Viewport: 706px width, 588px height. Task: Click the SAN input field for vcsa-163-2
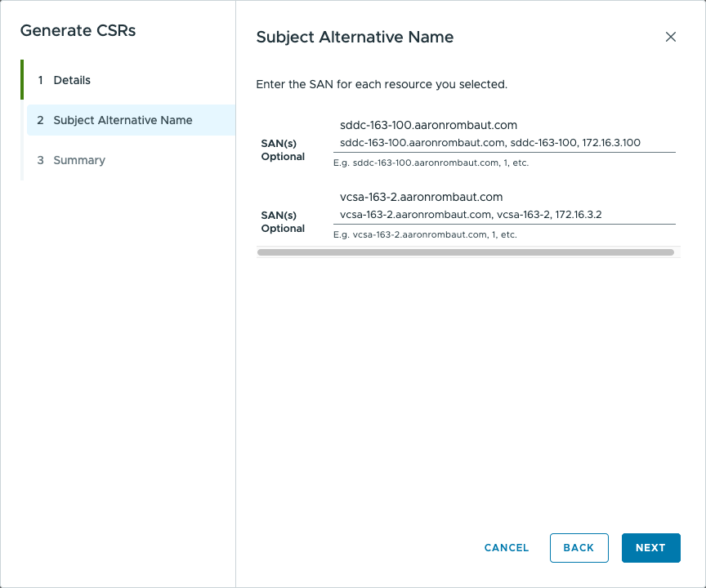pos(503,215)
